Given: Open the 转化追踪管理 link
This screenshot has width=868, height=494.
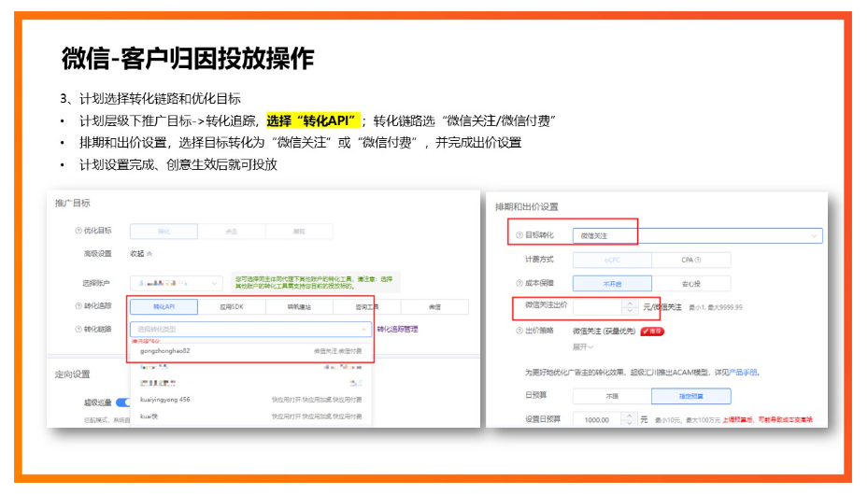Looking at the screenshot, I should (397, 329).
